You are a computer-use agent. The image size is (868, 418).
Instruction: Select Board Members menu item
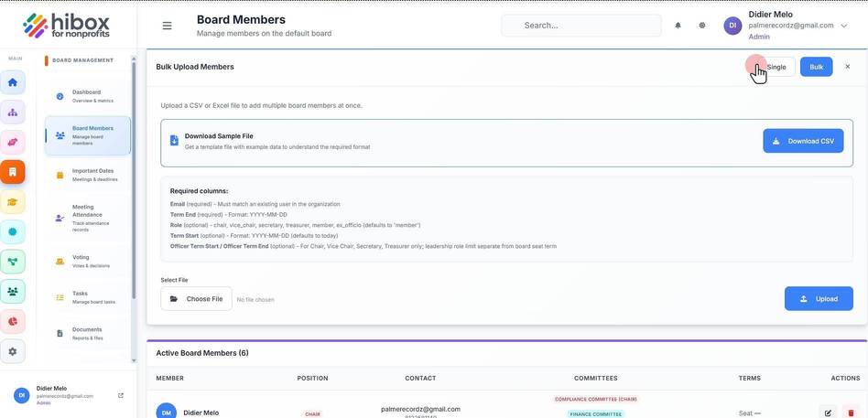88,135
